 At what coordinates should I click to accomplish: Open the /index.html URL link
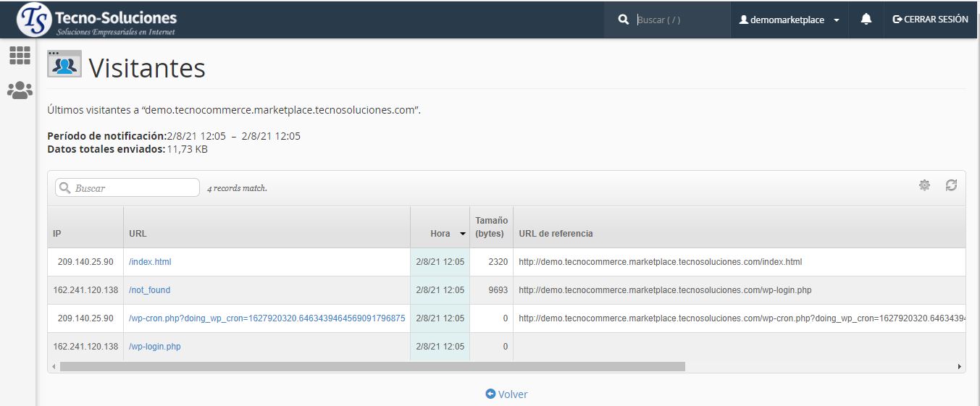150,262
